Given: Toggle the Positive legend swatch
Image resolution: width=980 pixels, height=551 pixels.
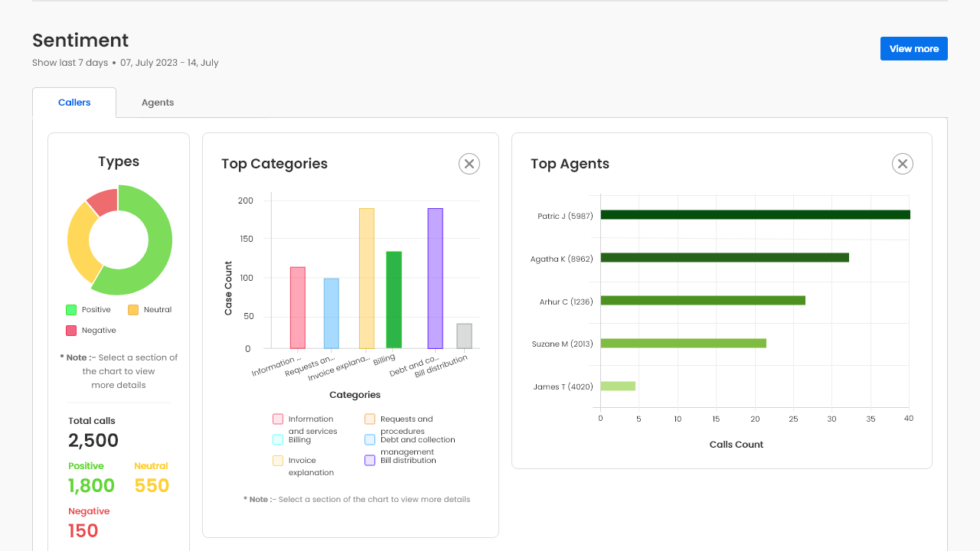Looking at the screenshot, I should (x=71, y=310).
